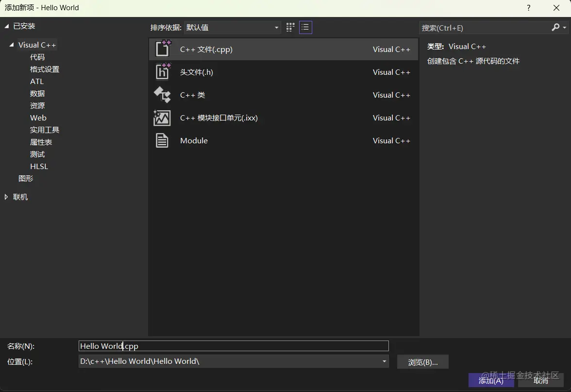Image resolution: width=571 pixels, height=392 pixels.
Task: Expand the 联机 tree node
Action: pos(6,197)
